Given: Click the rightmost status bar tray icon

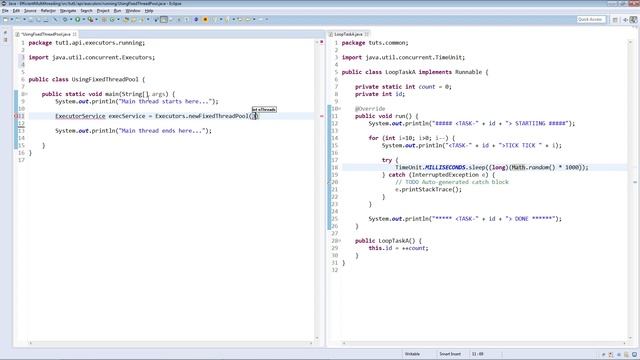Looking at the screenshot, I should (x=634, y=354).
